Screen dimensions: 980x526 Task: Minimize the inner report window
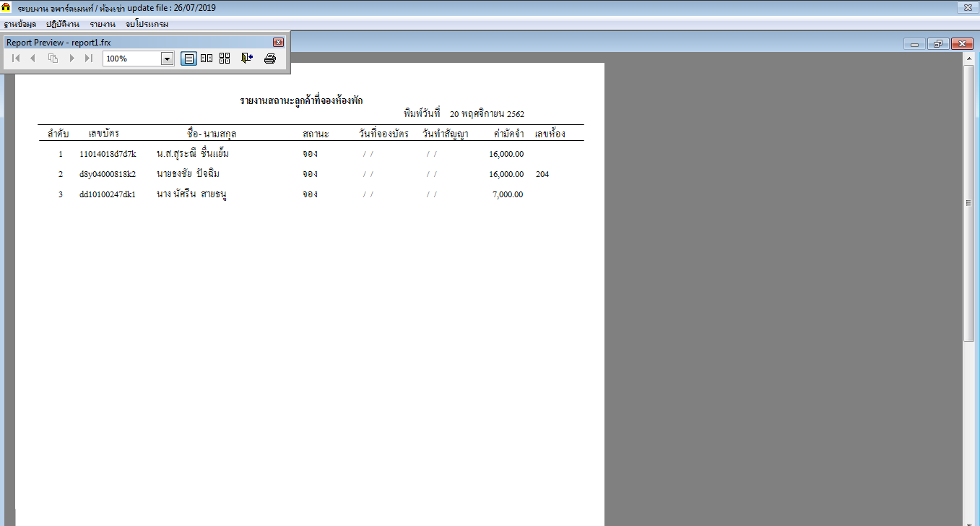[x=914, y=44]
